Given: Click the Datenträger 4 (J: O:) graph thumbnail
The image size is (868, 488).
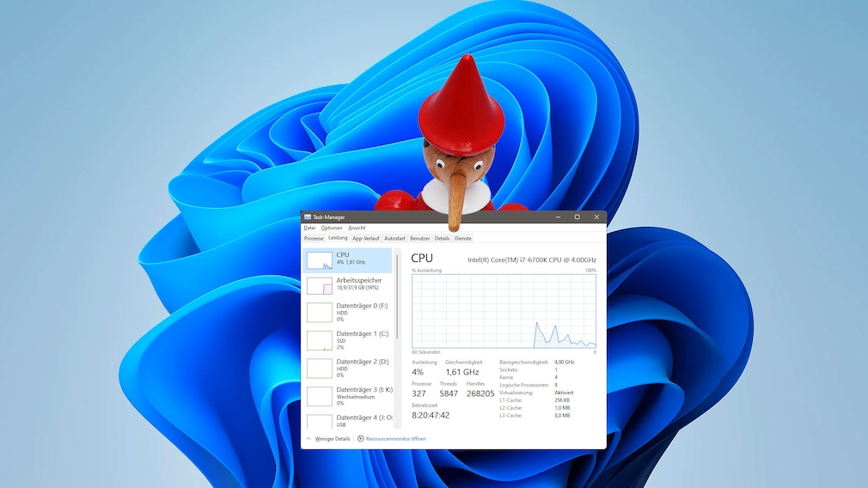Looking at the screenshot, I should [x=320, y=422].
